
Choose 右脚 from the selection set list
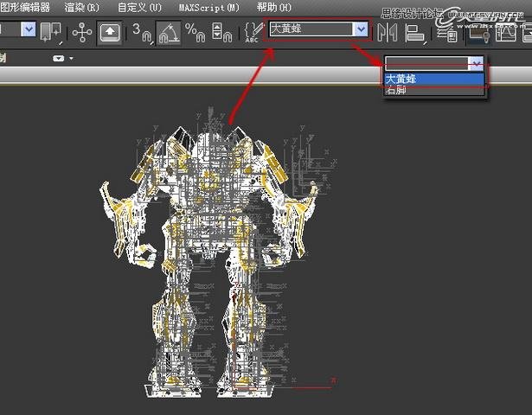tap(396, 89)
